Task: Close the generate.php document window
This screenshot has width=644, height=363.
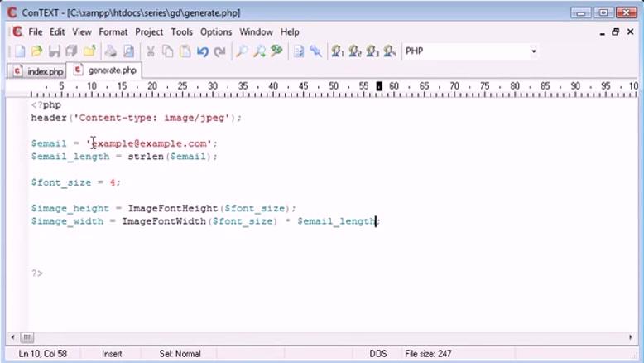Action: point(631,31)
